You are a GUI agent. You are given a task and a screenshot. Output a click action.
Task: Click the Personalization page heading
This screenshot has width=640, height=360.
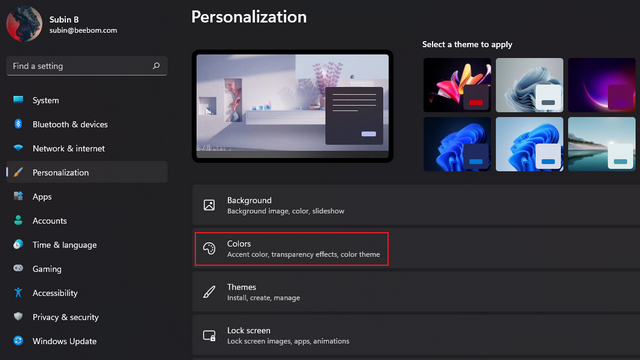click(x=249, y=17)
